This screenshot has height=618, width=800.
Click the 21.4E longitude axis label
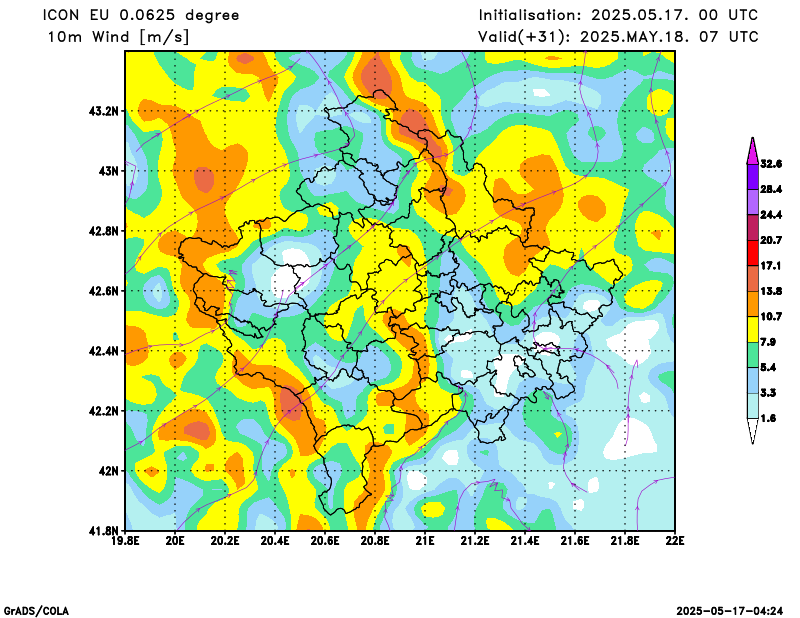click(525, 541)
